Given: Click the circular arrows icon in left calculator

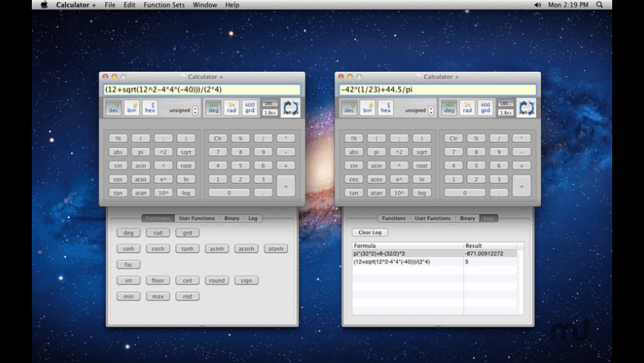Looking at the screenshot, I should [x=290, y=108].
